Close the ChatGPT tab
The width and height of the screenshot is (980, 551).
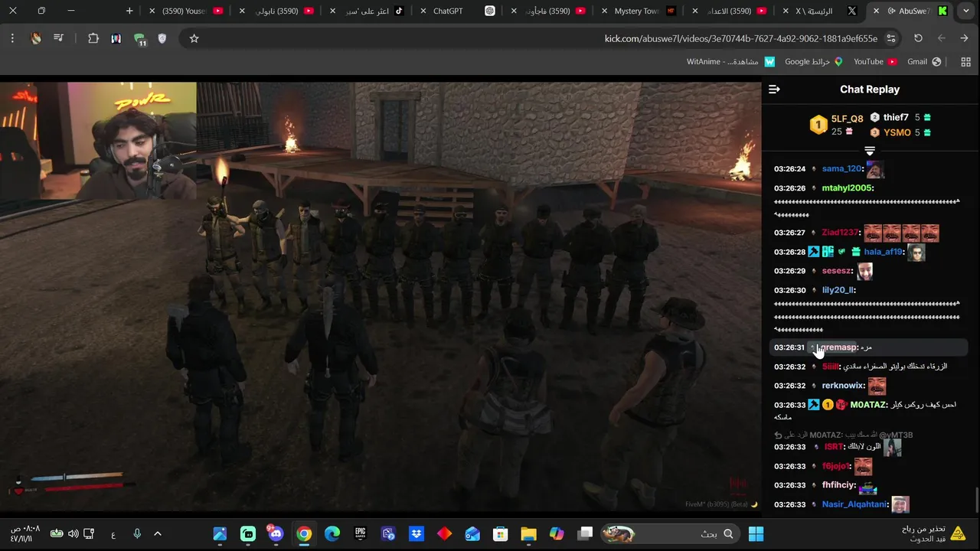[x=423, y=11]
